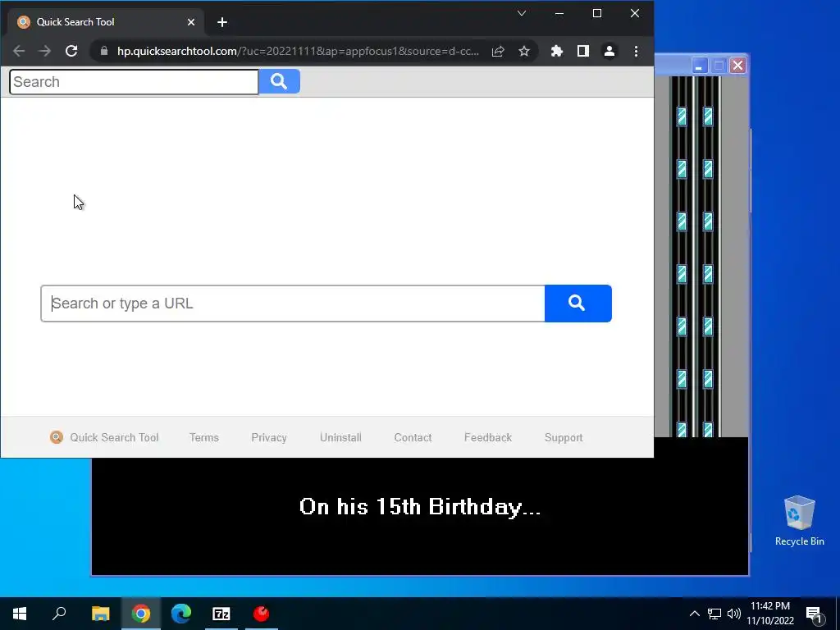Open a new tab with the plus button
The image size is (840, 630).
pos(222,22)
